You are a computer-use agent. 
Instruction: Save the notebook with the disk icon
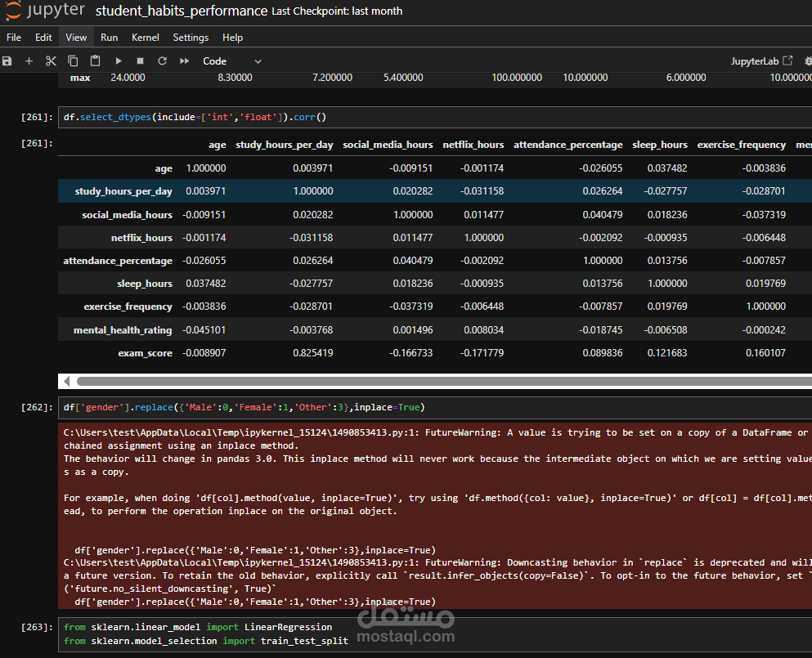pos(7,61)
